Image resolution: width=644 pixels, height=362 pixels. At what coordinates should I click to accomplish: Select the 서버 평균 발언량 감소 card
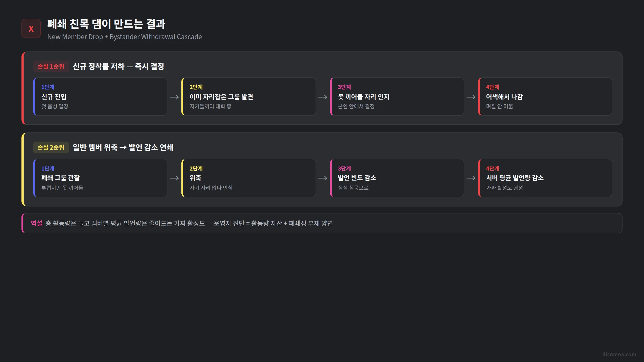(x=545, y=178)
